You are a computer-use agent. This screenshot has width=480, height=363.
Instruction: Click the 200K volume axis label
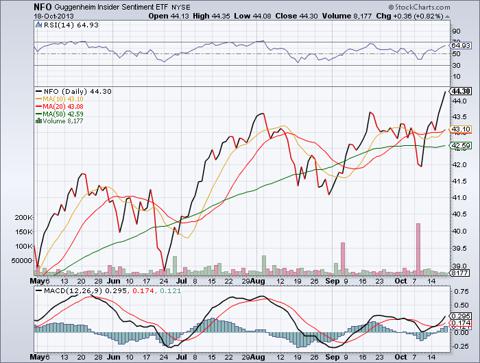click(x=24, y=217)
